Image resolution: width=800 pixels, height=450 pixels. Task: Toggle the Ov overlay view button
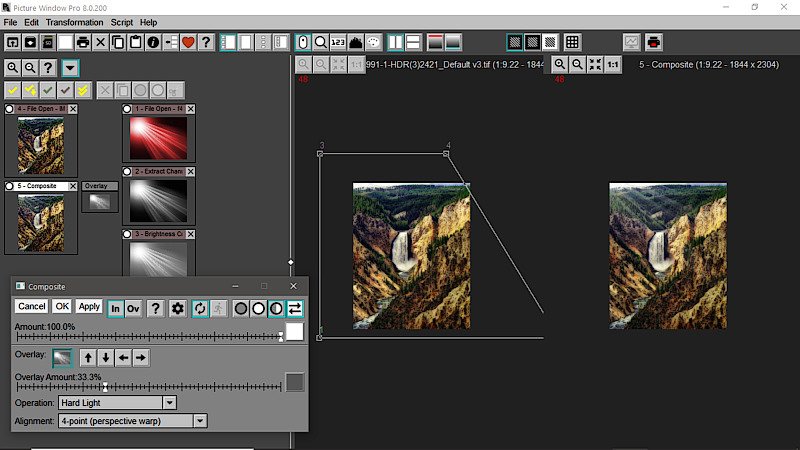coord(133,307)
